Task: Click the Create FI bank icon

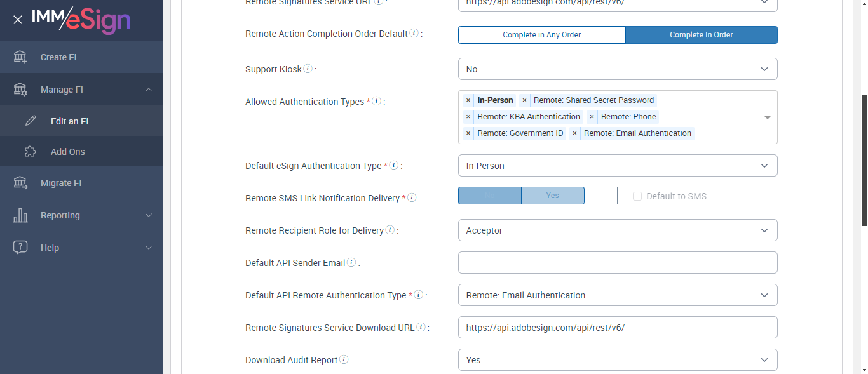Action: (20, 57)
